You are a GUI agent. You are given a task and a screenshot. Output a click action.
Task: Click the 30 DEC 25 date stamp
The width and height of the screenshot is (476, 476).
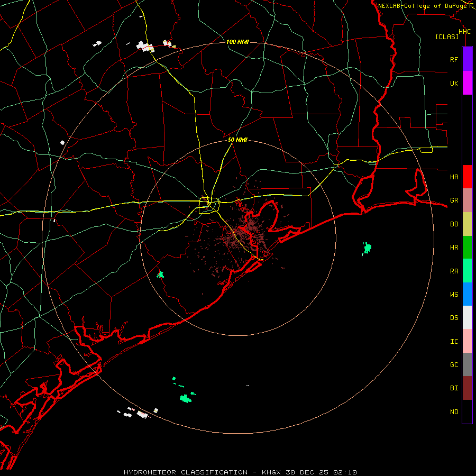307,472
